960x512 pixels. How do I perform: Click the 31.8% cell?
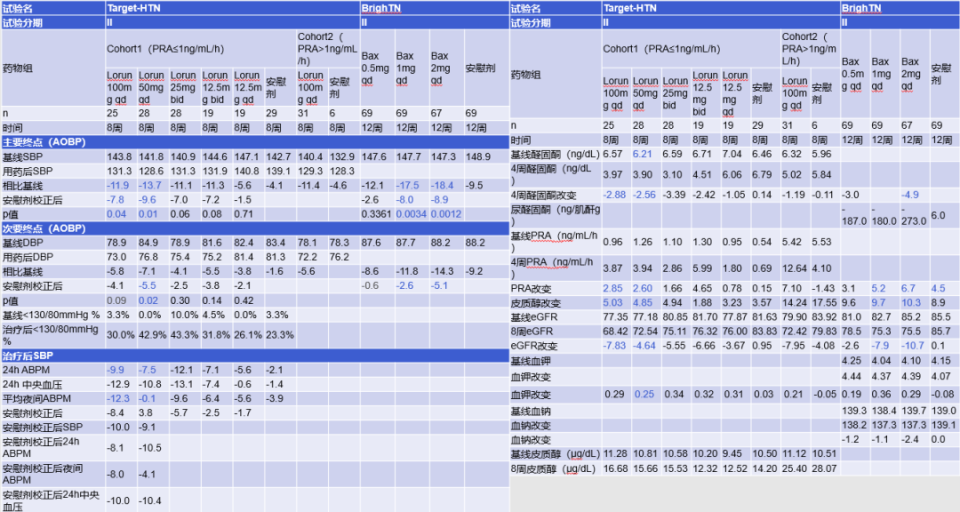[217, 335]
